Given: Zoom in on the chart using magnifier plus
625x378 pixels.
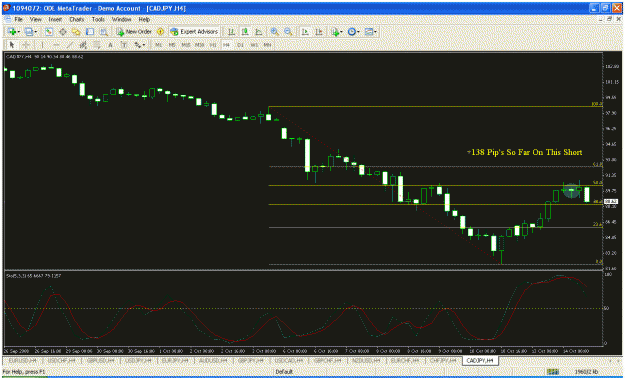Looking at the screenshot, I should [x=274, y=32].
